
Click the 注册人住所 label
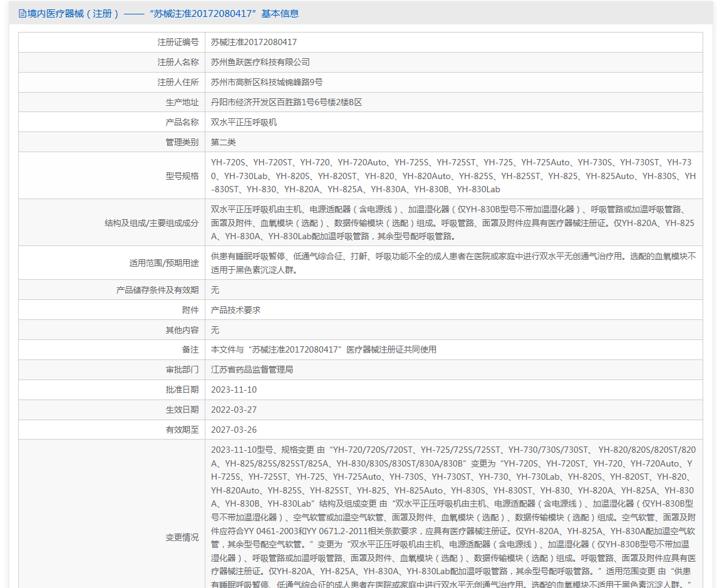178,82
